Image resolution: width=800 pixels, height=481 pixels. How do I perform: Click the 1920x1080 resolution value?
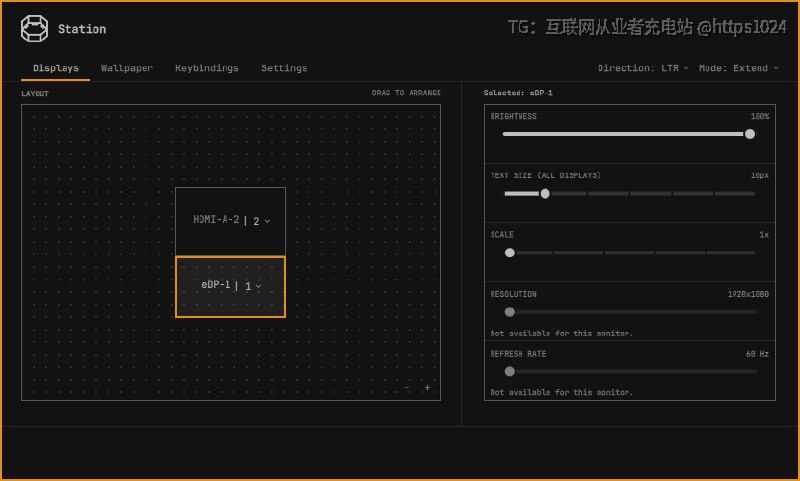tap(748, 294)
